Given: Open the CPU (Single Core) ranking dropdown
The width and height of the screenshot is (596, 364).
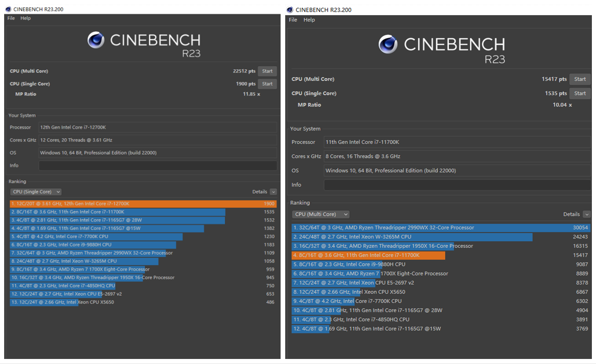Looking at the screenshot, I should click(36, 192).
